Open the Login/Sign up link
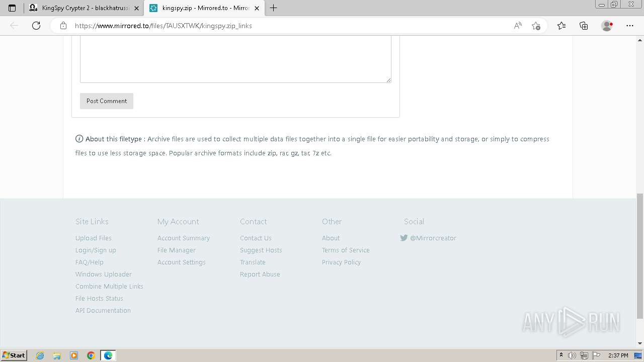Screen dimensions: 644x362 click(x=96, y=250)
